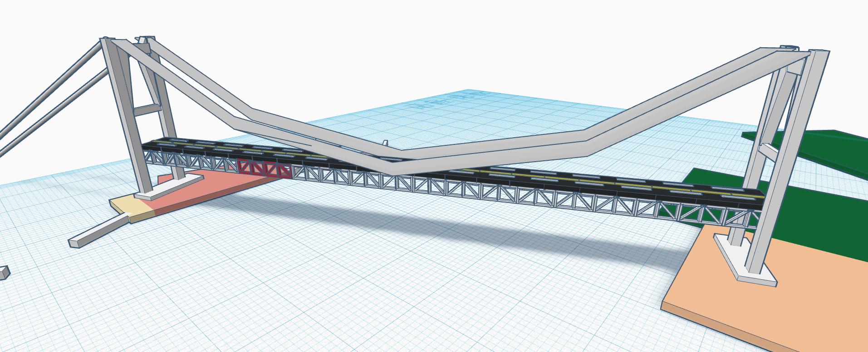This screenshot has height=352, width=868.
Task: Select the red truss segment under the deck
Action: (x=265, y=169)
